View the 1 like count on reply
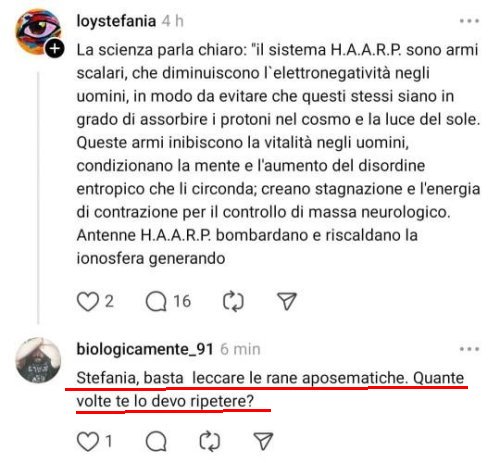The width and height of the screenshot is (500, 463). pyautogui.click(x=109, y=441)
